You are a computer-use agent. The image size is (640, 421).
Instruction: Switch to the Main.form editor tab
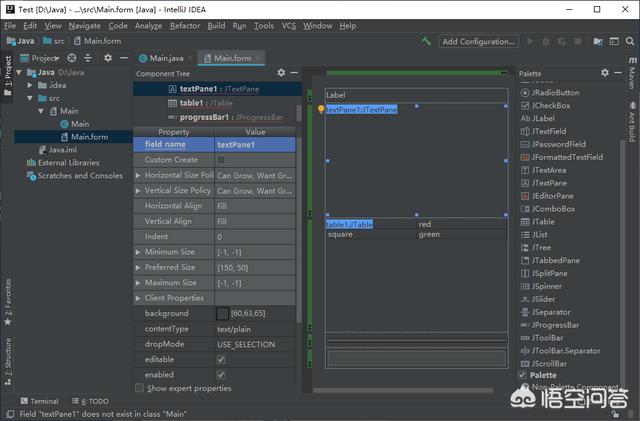click(x=231, y=58)
